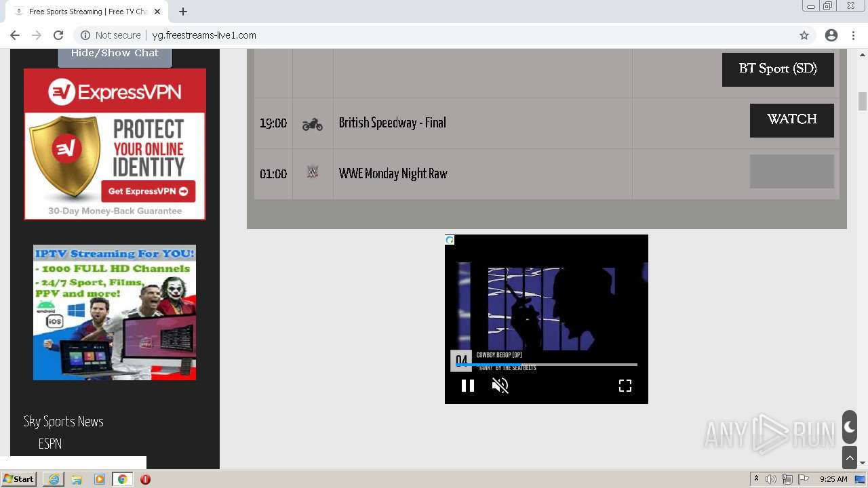868x488 pixels.
Task: Click the red Opera-style taskbar icon
Action: click(x=145, y=479)
